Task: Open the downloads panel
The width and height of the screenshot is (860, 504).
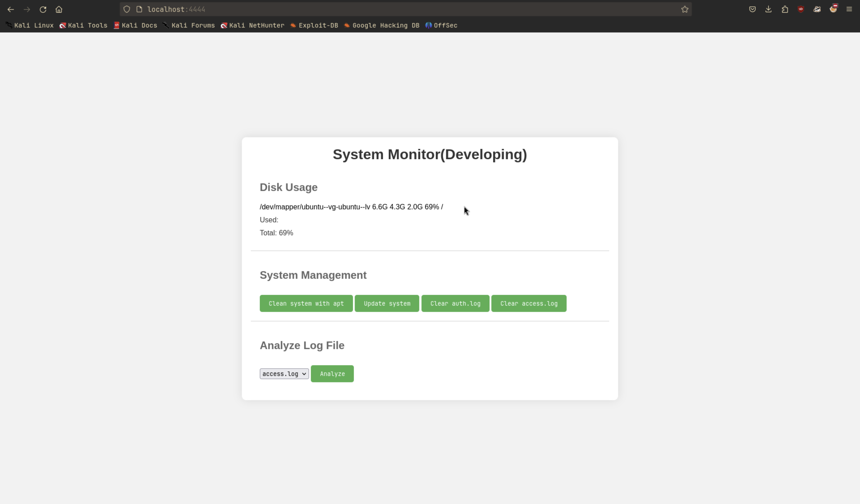Action: coord(768,10)
